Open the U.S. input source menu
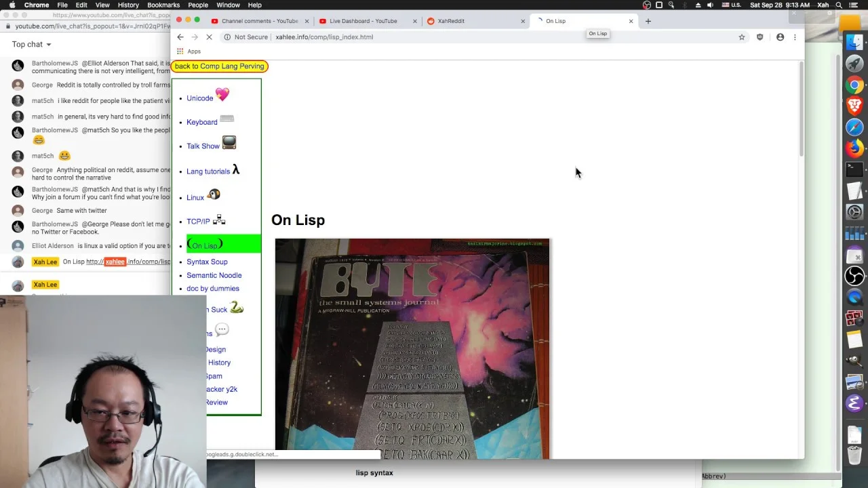 [x=731, y=5]
